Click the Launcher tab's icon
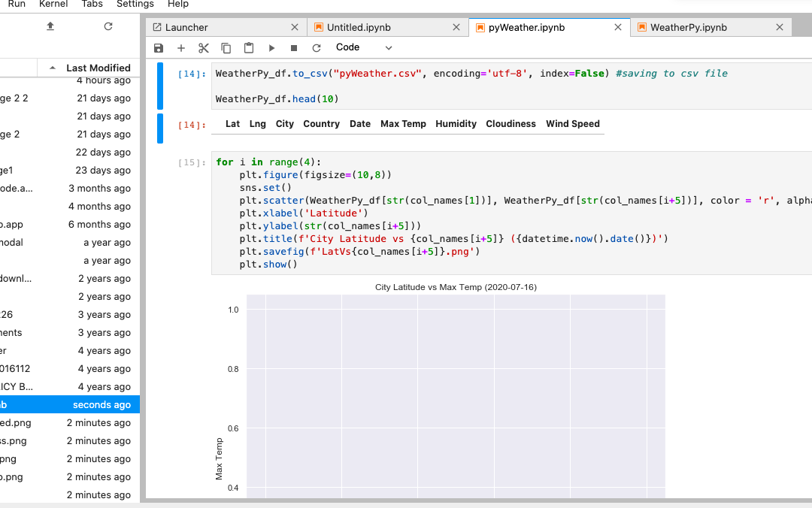The width and height of the screenshot is (812, 508). click(157, 28)
